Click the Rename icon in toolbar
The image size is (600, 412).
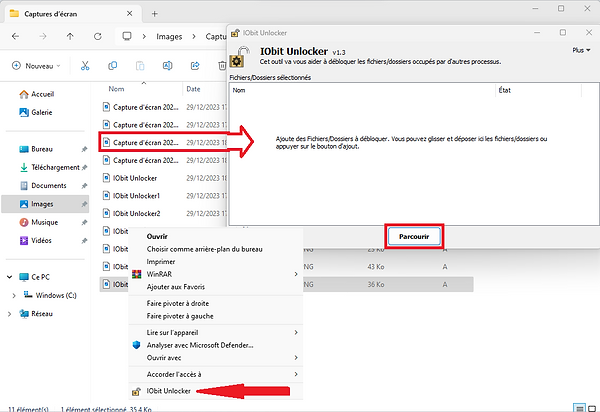point(168,66)
